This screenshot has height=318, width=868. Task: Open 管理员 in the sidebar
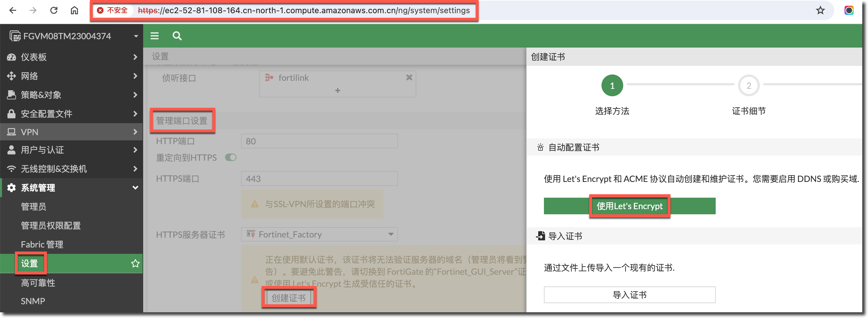coord(33,207)
